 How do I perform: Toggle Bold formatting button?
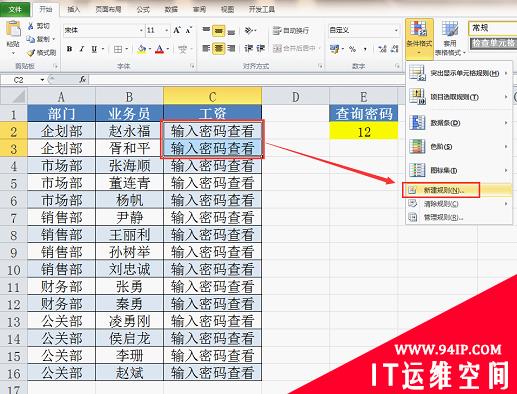[x=69, y=49]
